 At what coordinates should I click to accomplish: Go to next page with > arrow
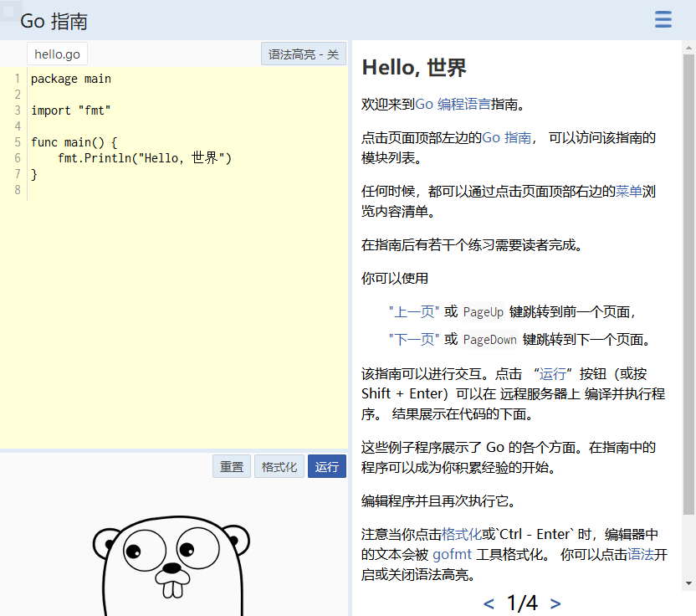[555, 603]
